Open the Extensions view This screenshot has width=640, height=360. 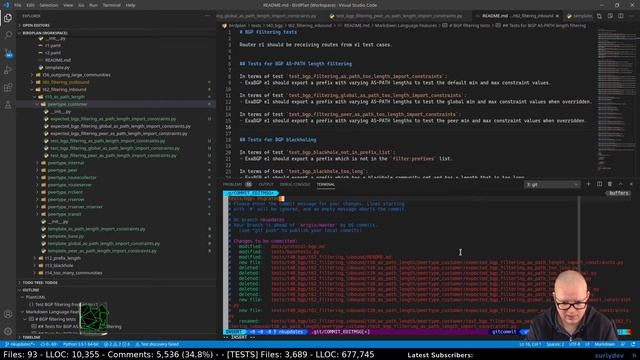coord(8,87)
